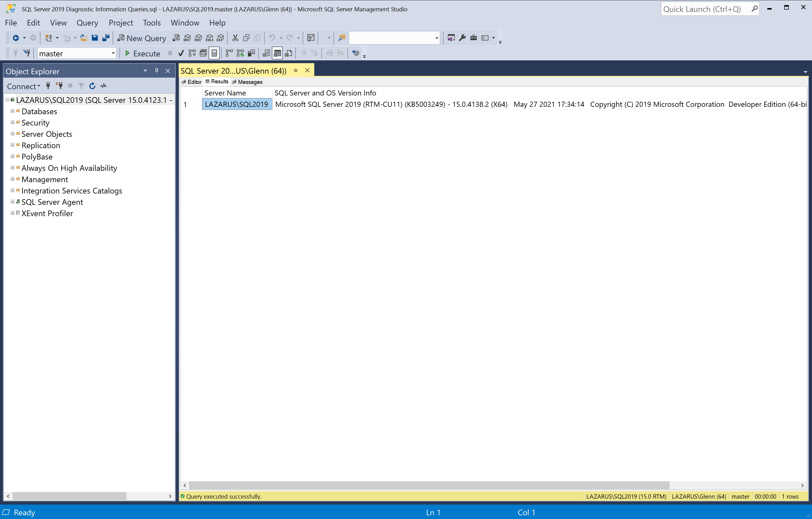Click the results pane horizontal scrollbar
The height and width of the screenshot is (519, 812).
pos(429,485)
